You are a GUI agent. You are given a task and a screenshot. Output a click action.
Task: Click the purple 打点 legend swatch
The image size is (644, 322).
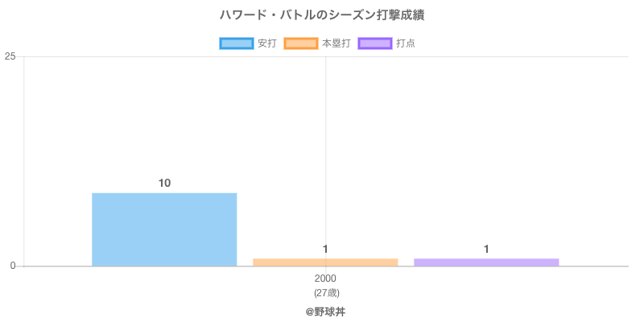[x=375, y=43]
